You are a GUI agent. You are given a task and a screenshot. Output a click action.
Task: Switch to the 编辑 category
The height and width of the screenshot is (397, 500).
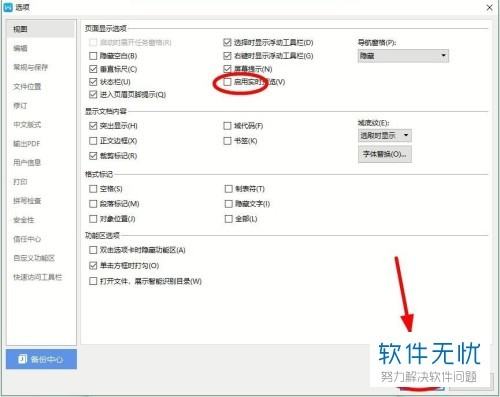[20, 48]
